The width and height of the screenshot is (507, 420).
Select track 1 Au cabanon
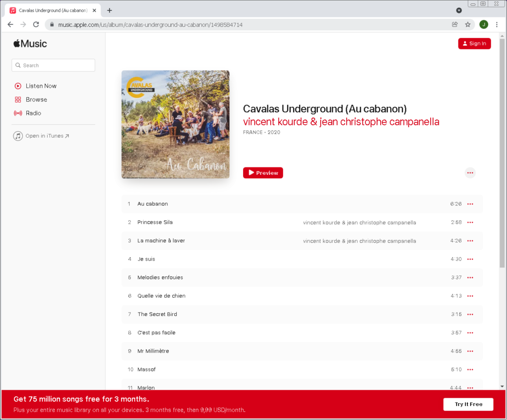click(302, 204)
